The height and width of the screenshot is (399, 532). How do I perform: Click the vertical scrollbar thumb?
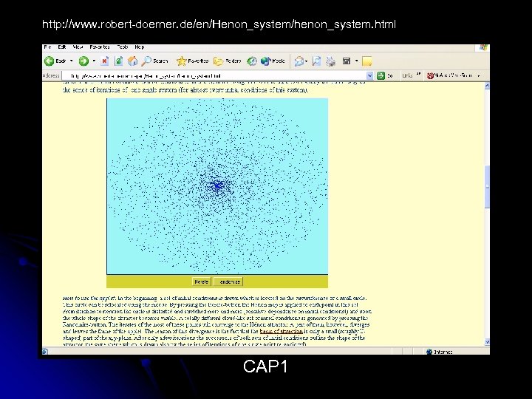click(487, 187)
